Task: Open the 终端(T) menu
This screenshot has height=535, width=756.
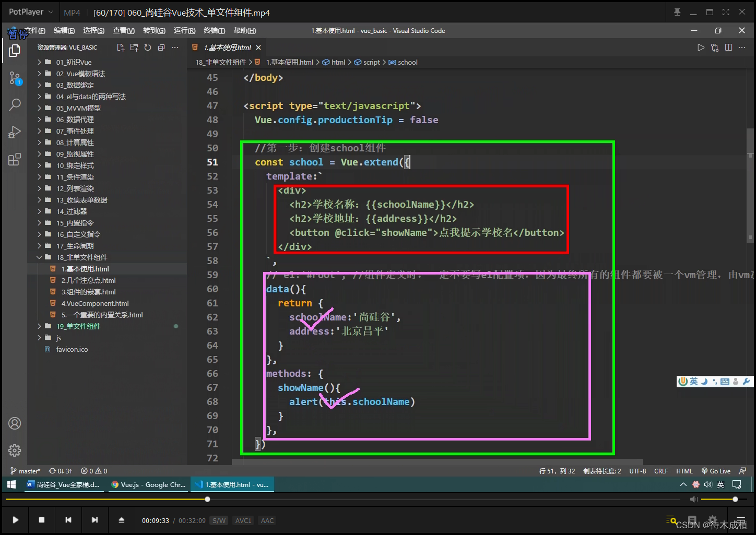Action: (215, 31)
